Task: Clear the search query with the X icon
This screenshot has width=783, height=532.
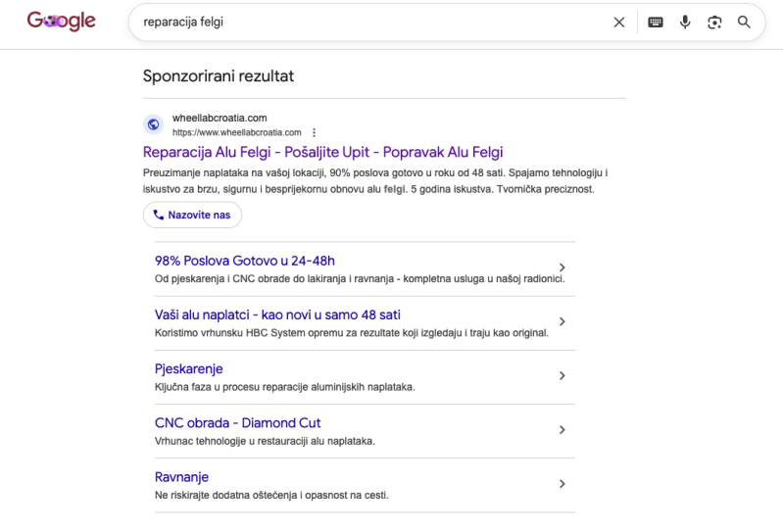Action: (618, 22)
